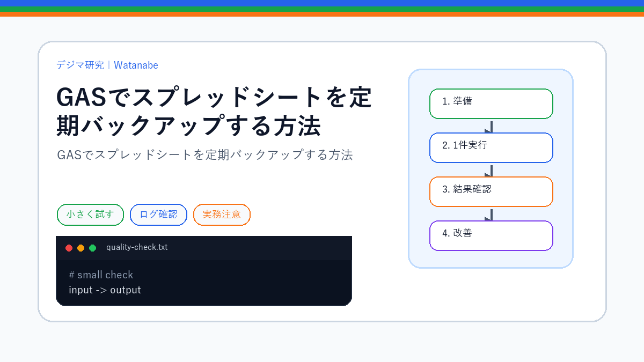Click the red dot in code window header
This screenshot has height=362, width=644.
69,248
